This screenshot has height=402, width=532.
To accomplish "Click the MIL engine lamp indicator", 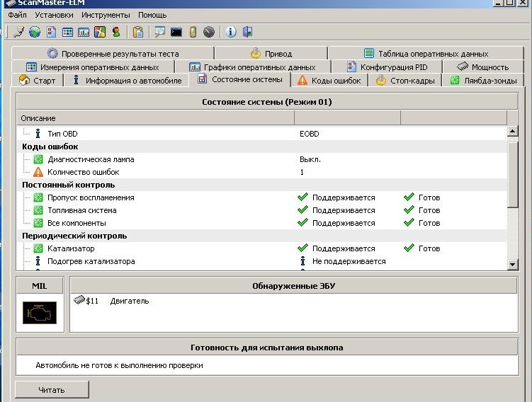I will point(40,312).
